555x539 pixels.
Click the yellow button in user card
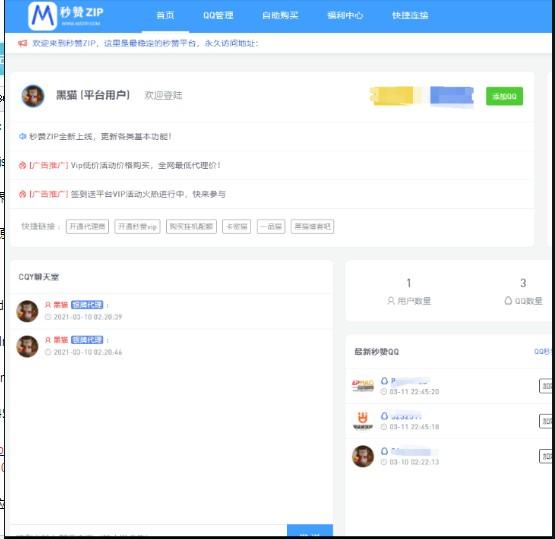click(393, 96)
